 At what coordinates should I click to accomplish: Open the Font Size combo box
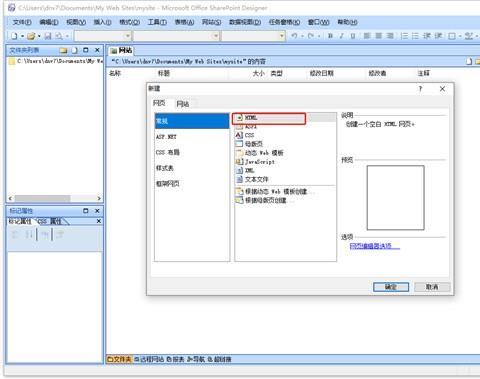point(254,36)
